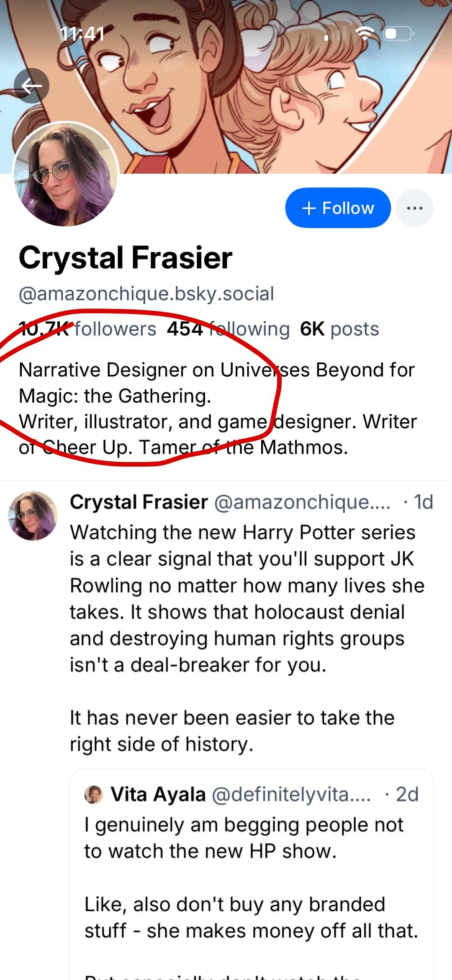
Task: Open the three-dot profile options menu
Action: coord(414,208)
